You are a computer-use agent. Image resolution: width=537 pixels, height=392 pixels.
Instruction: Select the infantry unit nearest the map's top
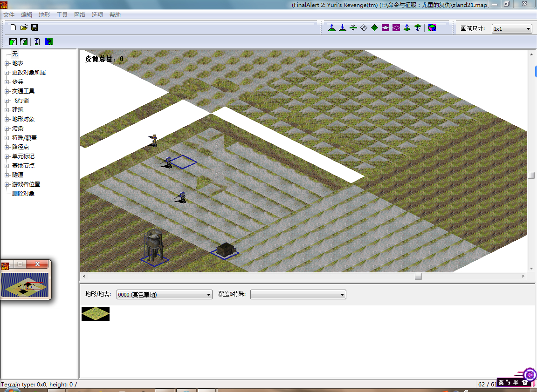click(x=153, y=140)
